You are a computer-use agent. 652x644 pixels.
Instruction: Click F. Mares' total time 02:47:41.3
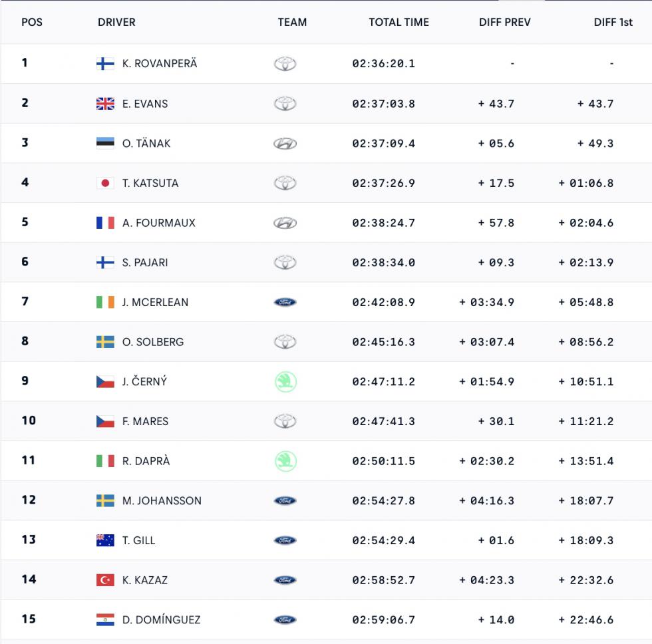[x=384, y=421]
